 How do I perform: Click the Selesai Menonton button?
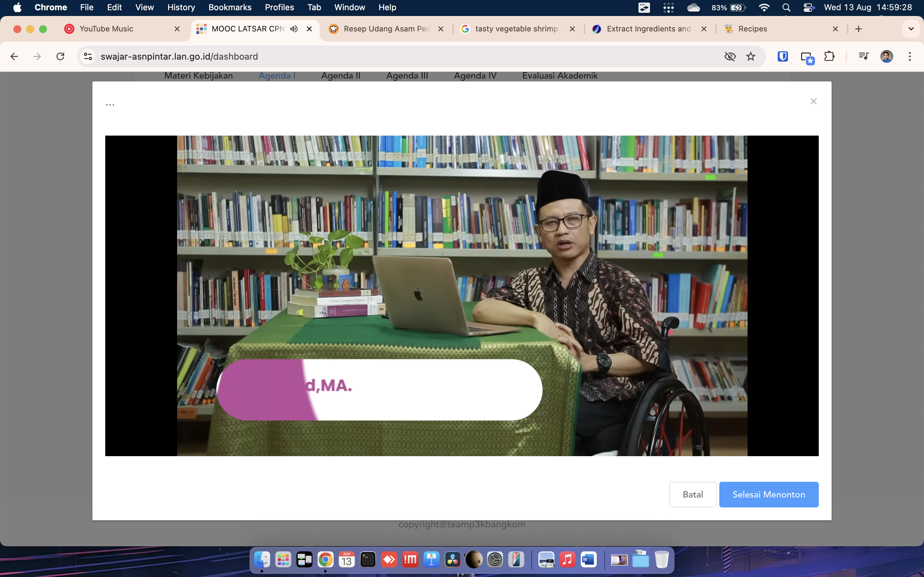[x=768, y=495]
